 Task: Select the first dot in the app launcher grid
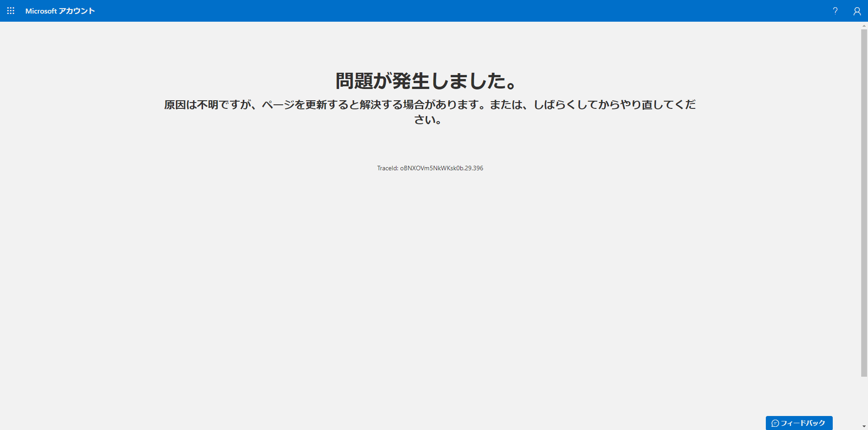(x=8, y=8)
